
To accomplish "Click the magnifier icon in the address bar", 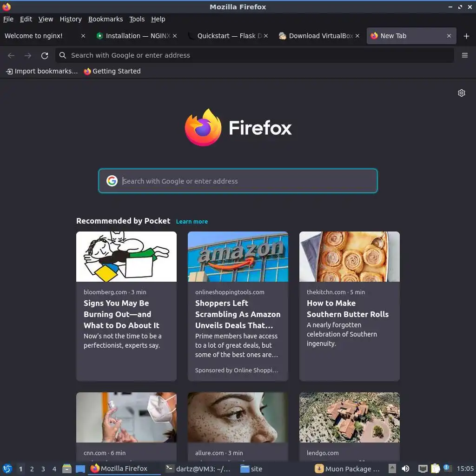I will [63, 55].
